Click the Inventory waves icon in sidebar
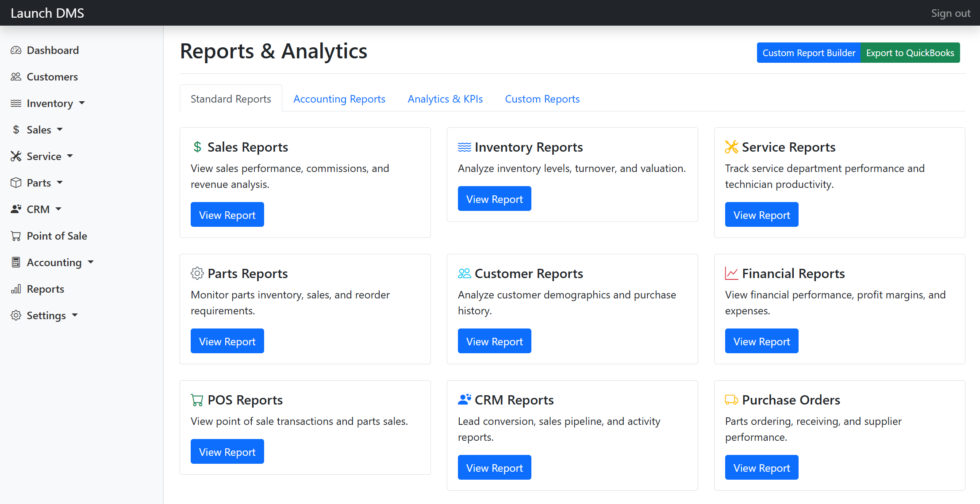The width and height of the screenshot is (980, 504). pos(16,103)
